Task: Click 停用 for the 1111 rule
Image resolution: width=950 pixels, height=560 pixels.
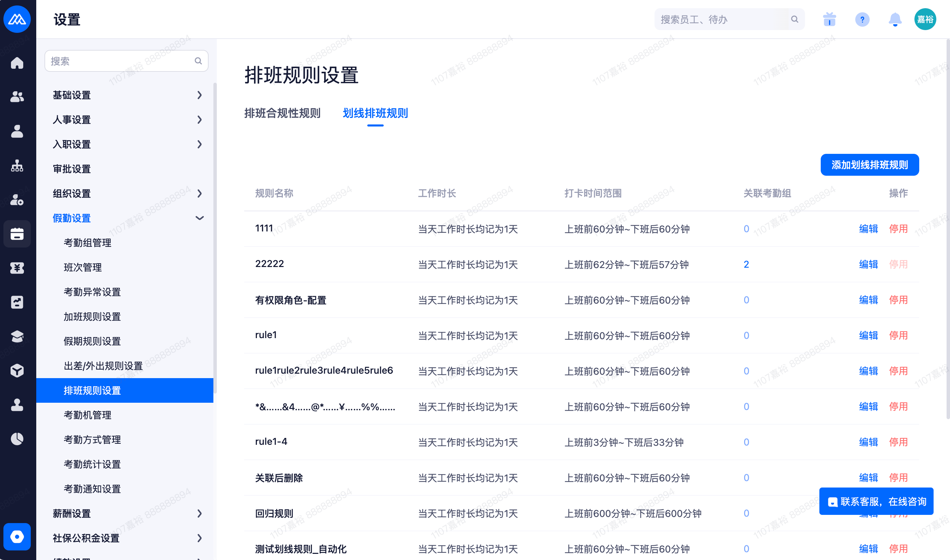Action: pyautogui.click(x=898, y=229)
